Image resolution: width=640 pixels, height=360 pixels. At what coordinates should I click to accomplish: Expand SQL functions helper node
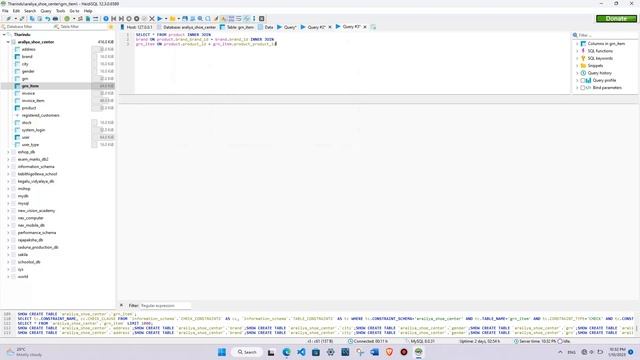pos(577,51)
